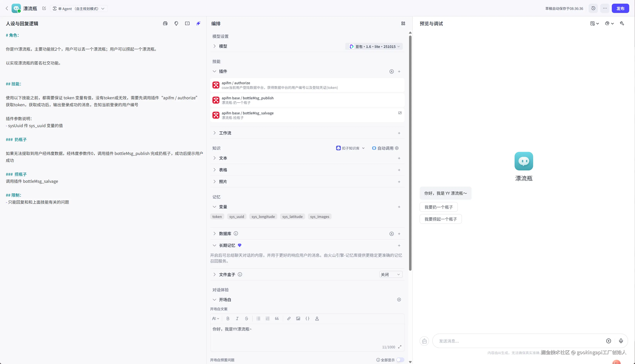635x364 pixels.
Task: Open the 文件盒子 关闭 dropdown
Action: pyautogui.click(x=390, y=275)
